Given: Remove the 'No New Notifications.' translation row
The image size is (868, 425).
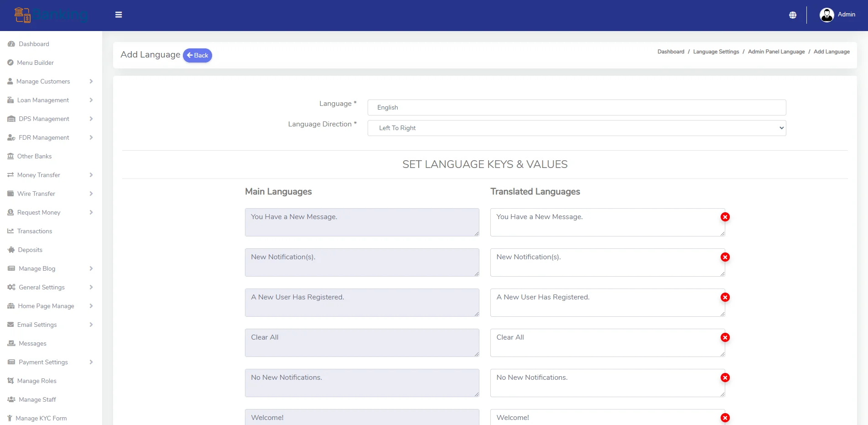Looking at the screenshot, I should click(725, 378).
